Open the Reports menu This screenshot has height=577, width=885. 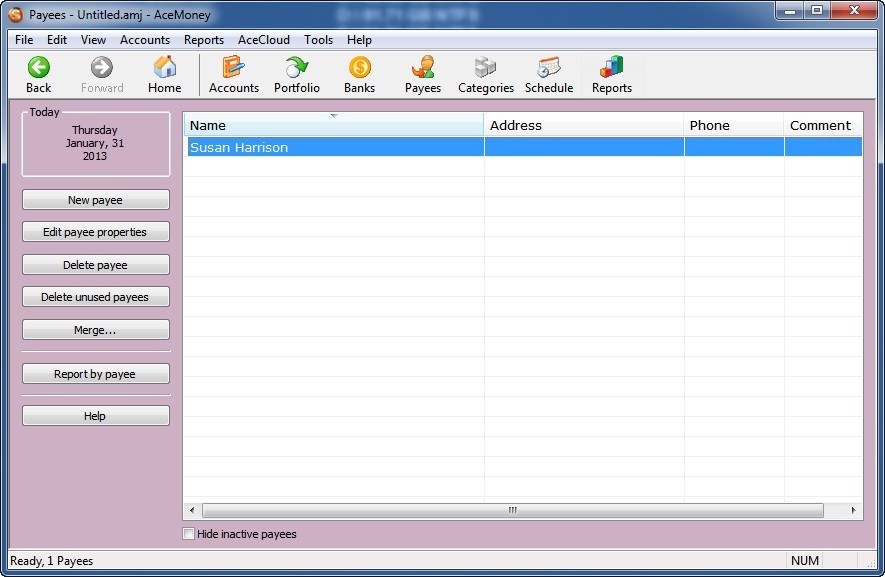[x=204, y=40]
